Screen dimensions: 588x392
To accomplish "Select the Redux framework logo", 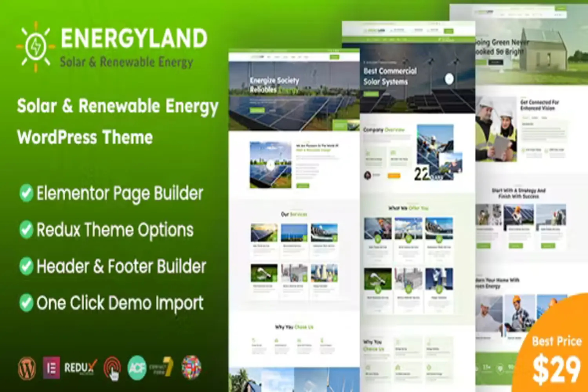I will pos(80,368).
